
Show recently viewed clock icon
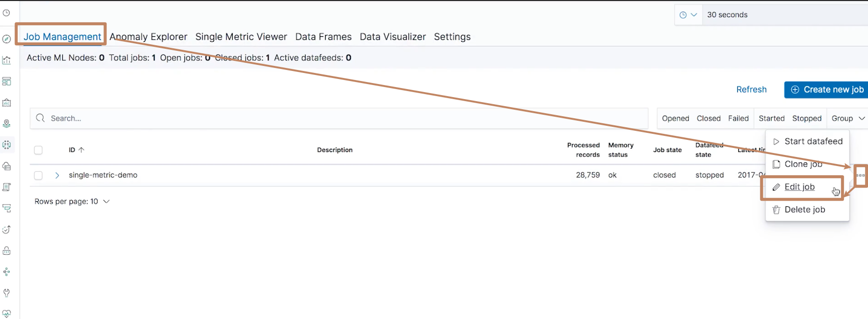(x=7, y=13)
